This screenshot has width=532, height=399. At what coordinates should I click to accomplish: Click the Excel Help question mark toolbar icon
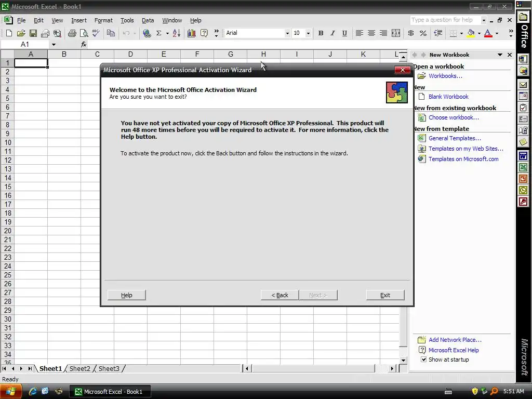click(204, 33)
